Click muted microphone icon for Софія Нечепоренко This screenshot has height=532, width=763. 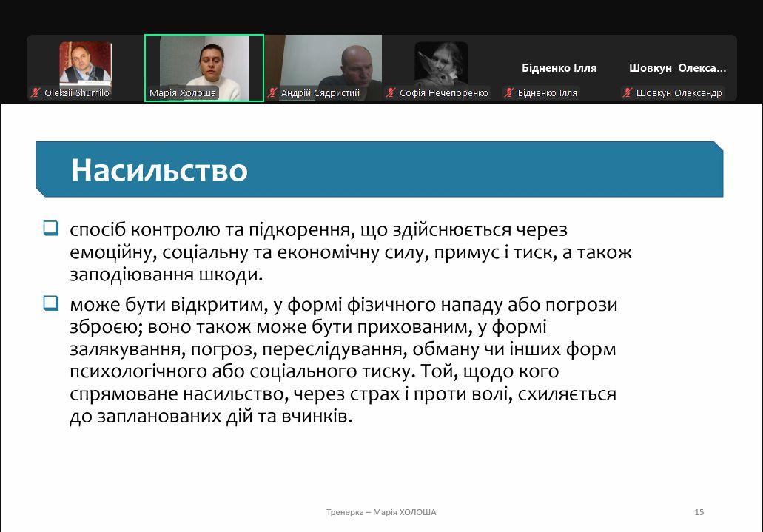[391, 92]
